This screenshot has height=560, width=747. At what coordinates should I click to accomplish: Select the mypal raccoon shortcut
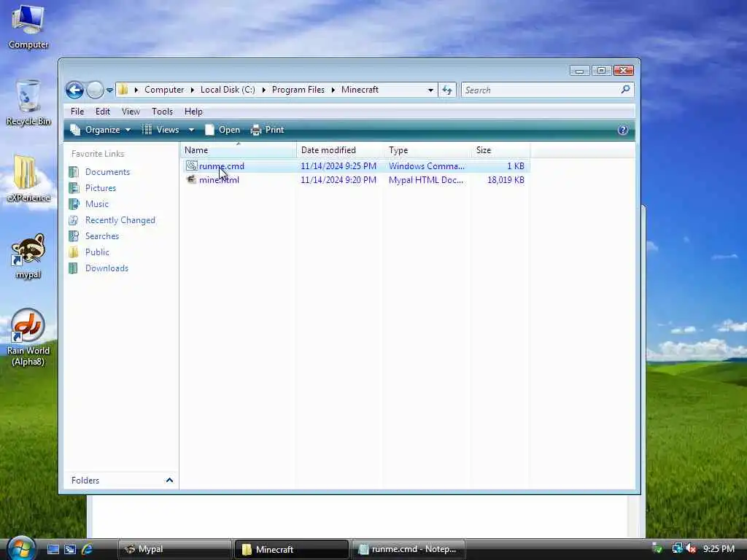[28, 256]
